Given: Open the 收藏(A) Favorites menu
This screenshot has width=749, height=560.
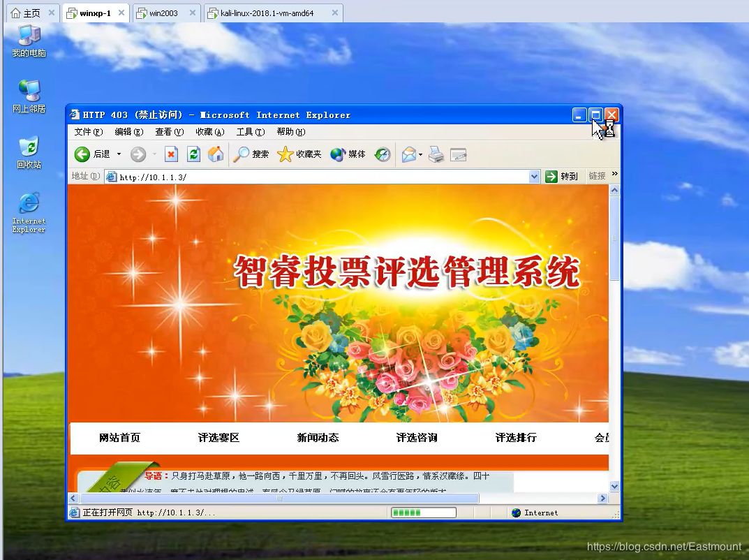Looking at the screenshot, I should click(x=209, y=132).
